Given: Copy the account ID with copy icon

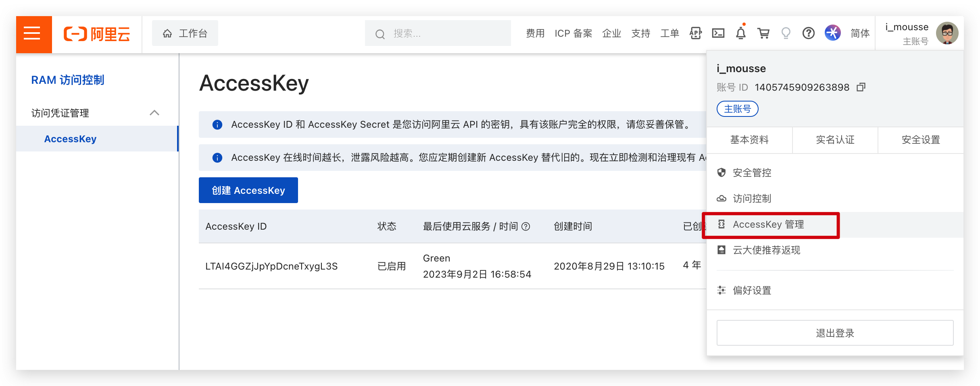Looking at the screenshot, I should pyautogui.click(x=861, y=87).
